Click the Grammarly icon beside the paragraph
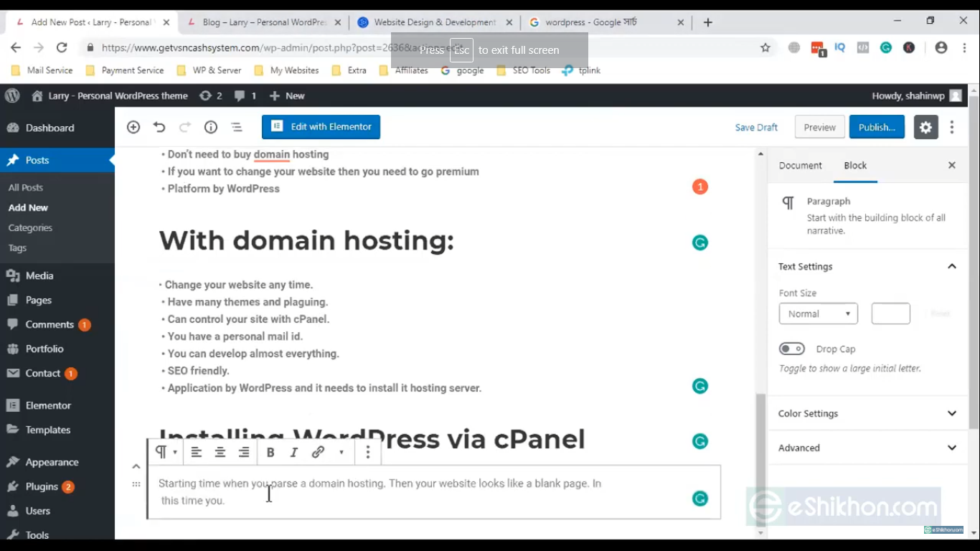Viewport: 980px width, 551px height. point(699,498)
